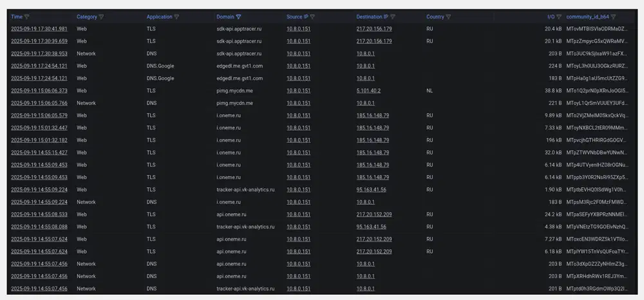Follow source 10.8.0.151 in the 38.8 kB row
This screenshot has width=644, height=300.
[x=299, y=91]
